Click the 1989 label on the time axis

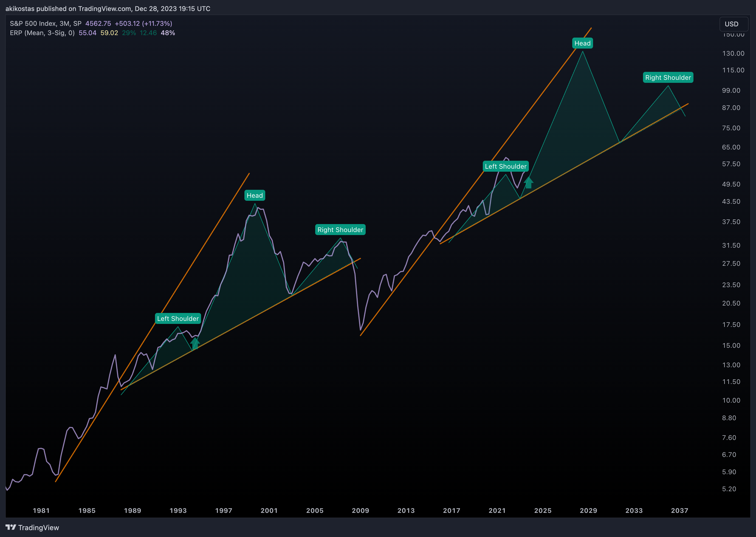tap(132, 511)
